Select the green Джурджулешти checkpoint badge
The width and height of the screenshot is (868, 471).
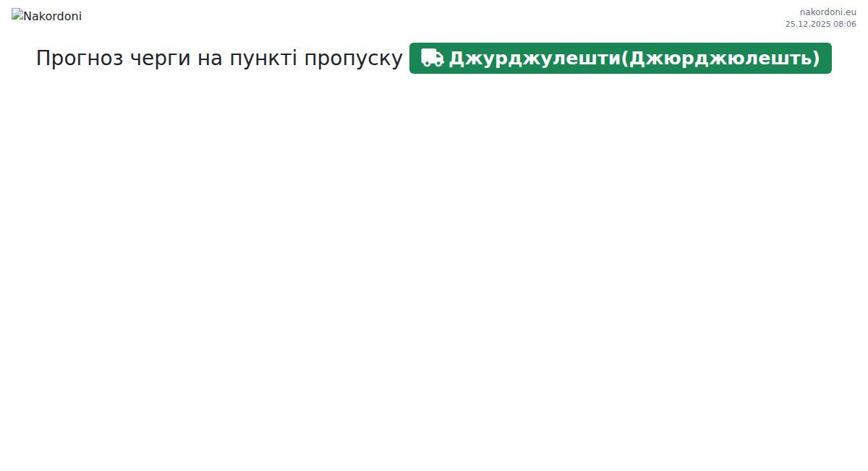pyautogui.click(x=620, y=58)
